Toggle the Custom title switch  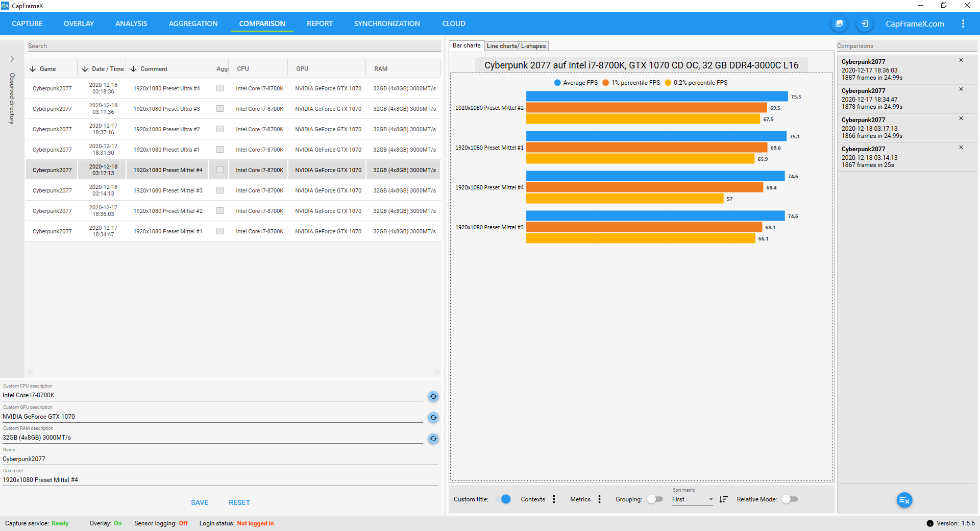coord(503,499)
